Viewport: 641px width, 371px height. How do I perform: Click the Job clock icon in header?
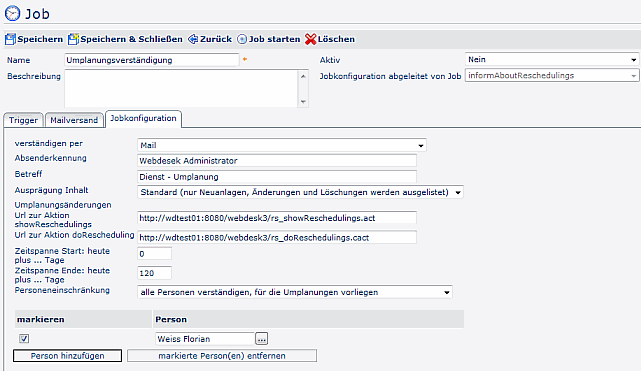[x=12, y=13]
